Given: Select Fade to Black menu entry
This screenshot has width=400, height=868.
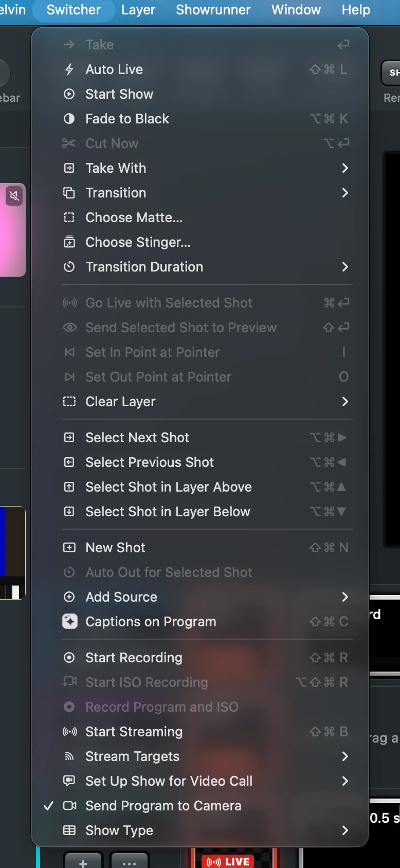Looking at the screenshot, I should [200, 119].
